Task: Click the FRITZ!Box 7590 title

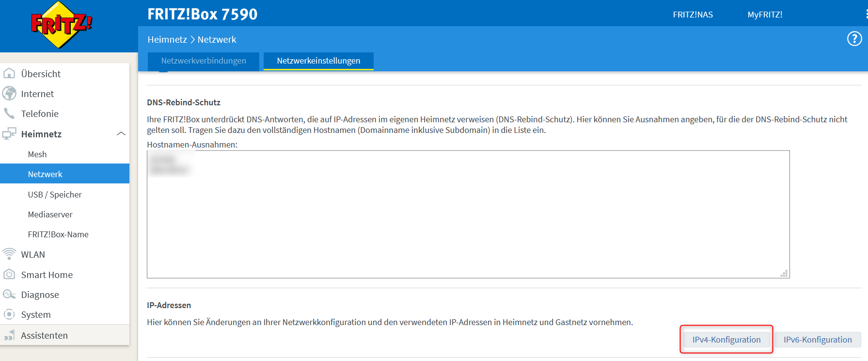Action: pos(203,14)
